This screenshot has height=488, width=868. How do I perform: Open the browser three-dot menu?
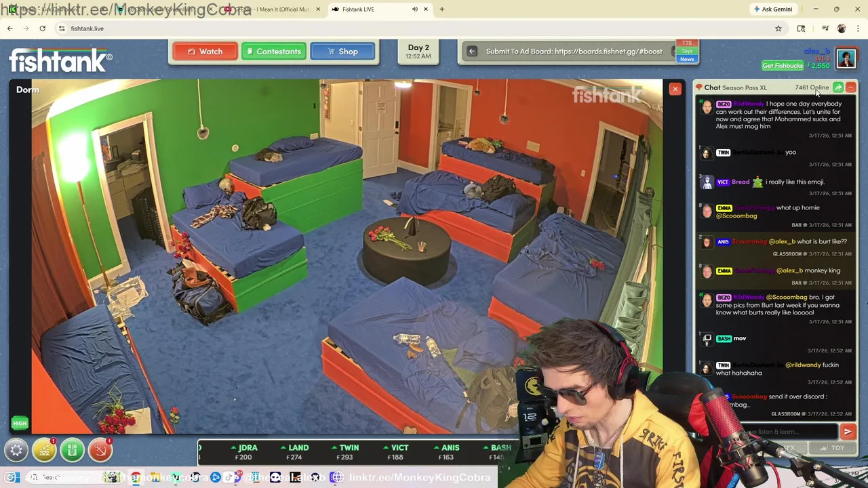(858, 28)
